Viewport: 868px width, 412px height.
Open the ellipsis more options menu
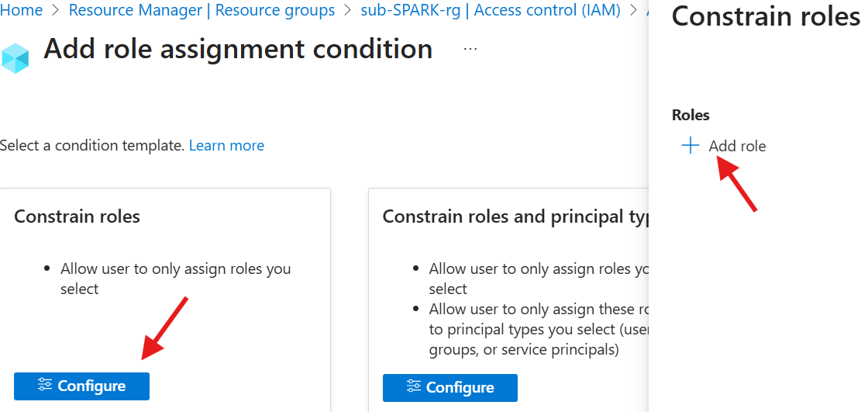click(x=470, y=49)
